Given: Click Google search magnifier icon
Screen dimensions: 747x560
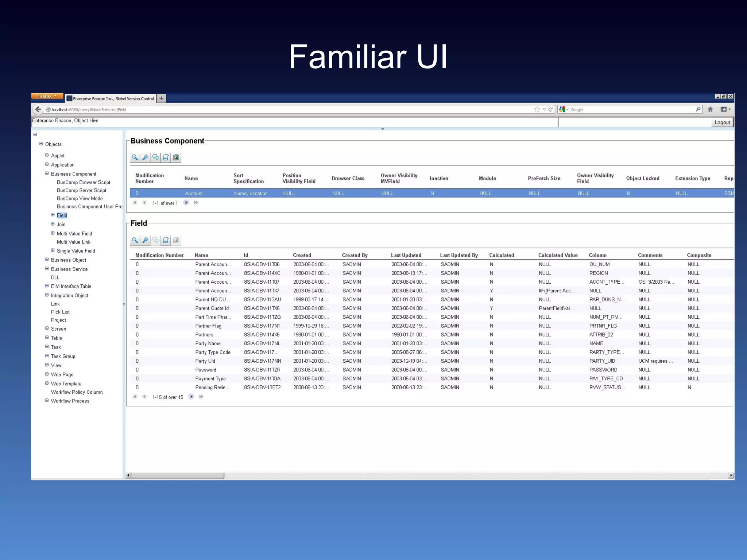Looking at the screenshot, I should pos(698,109).
